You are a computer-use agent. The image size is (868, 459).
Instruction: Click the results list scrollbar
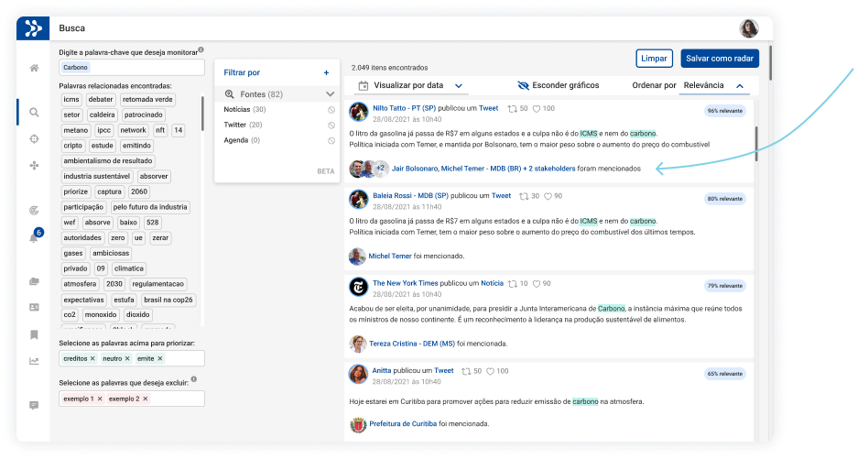(756, 144)
